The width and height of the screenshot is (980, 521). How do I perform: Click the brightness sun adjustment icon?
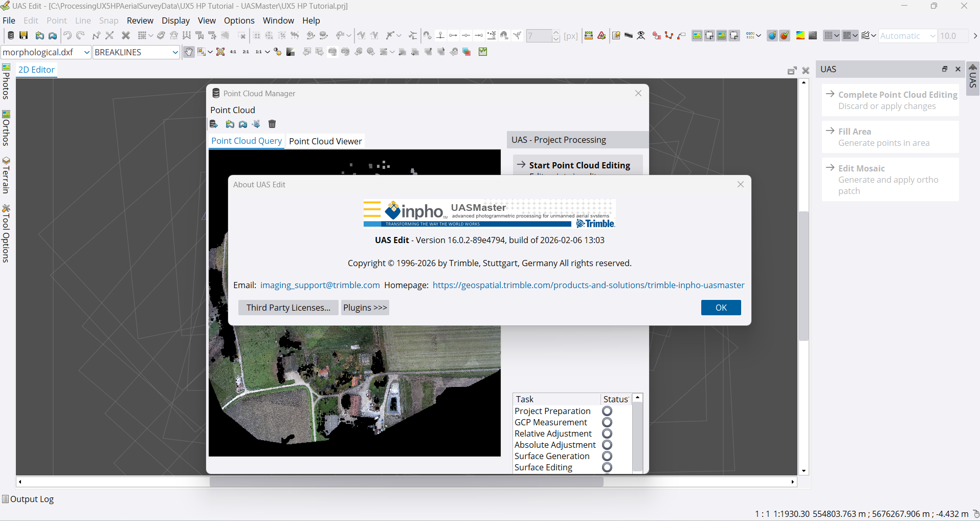point(278,52)
